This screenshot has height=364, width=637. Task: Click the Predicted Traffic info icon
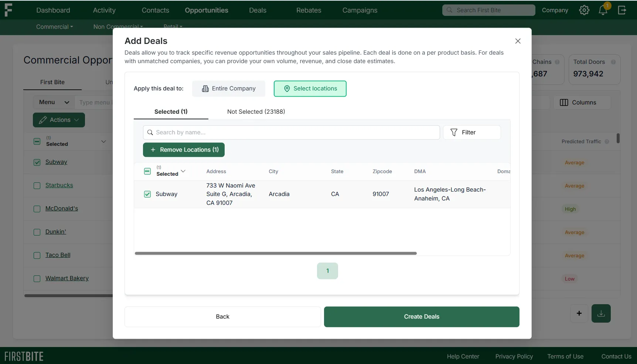pyautogui.click(x=607, y=141)
